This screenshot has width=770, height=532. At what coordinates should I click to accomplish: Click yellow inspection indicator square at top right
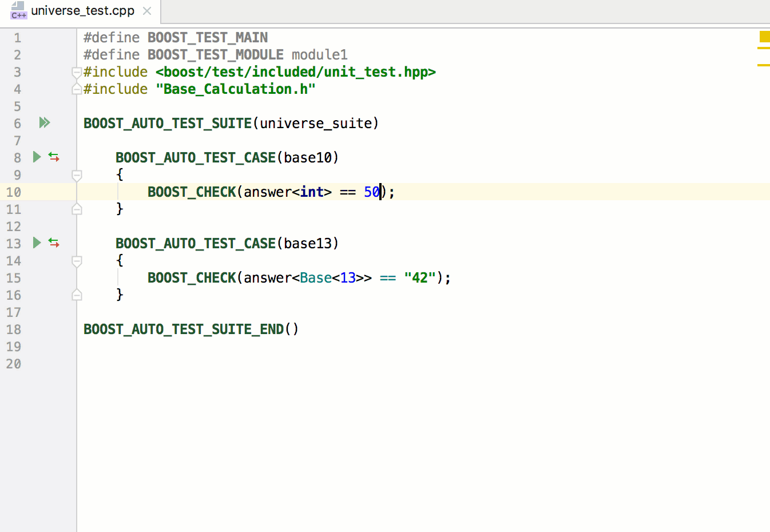pyautogui.click(x=764, y=37)
